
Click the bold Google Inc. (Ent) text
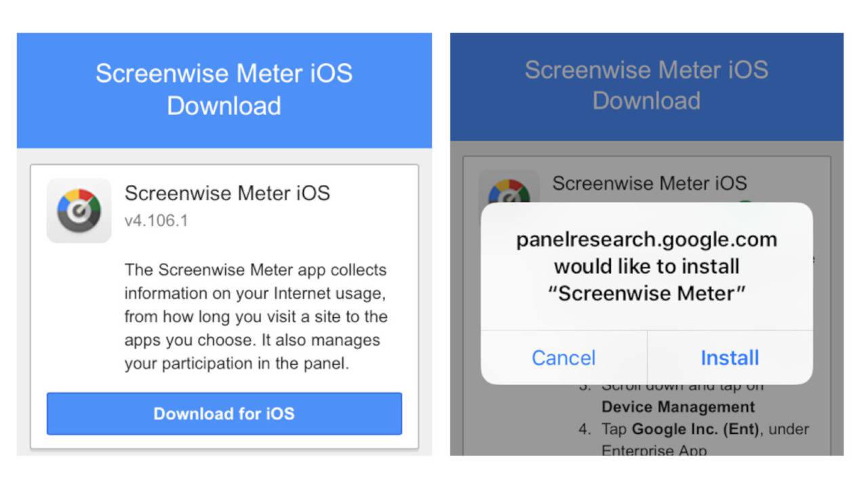click(x=693, y=429)
